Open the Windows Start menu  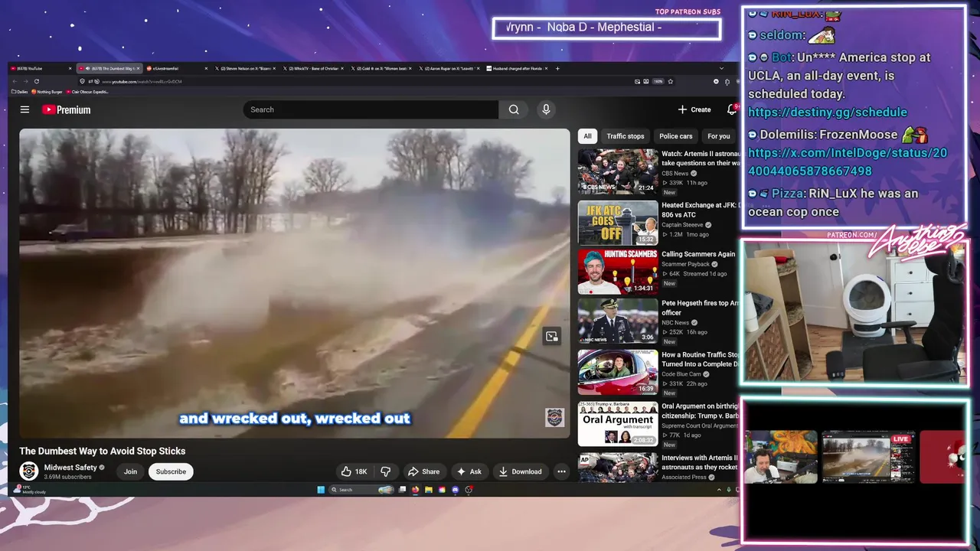(x=321, y=490)
